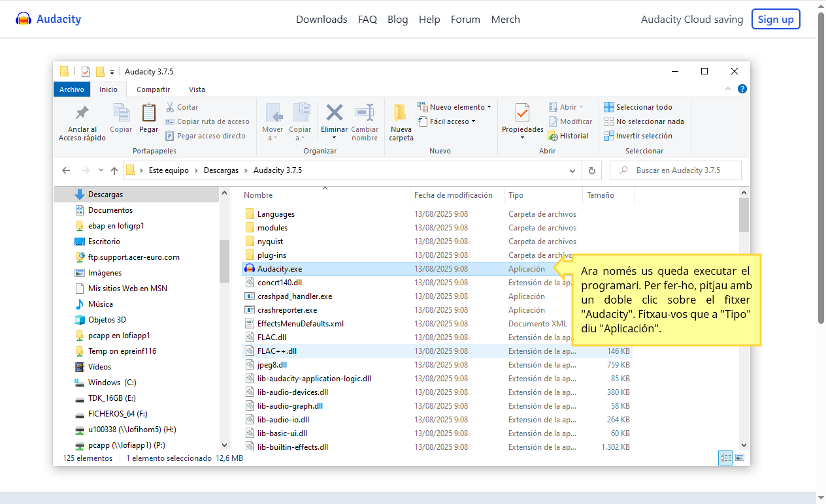Click Invertir selección
Image resolution: width=826 pixels, height=504 pixels.
tap(638, 136)
